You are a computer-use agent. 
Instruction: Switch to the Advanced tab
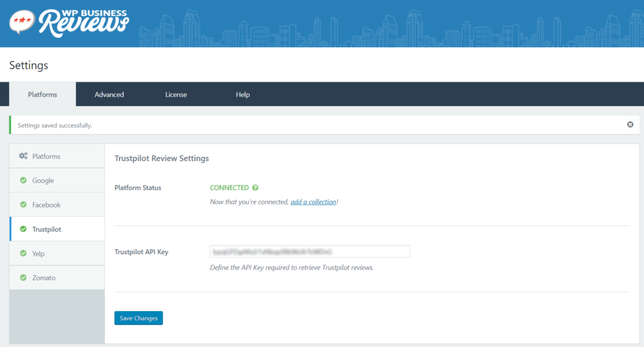[109, 94]
